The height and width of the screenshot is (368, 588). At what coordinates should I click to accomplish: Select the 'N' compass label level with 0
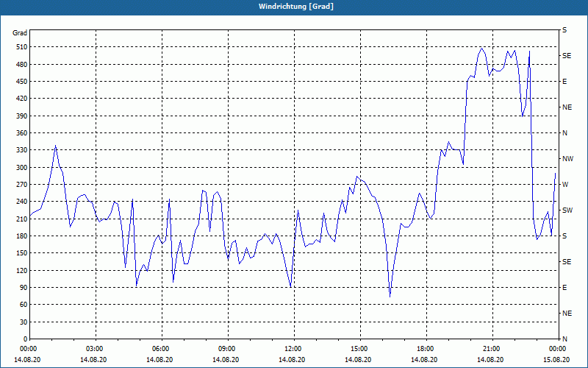coord(564,339)
